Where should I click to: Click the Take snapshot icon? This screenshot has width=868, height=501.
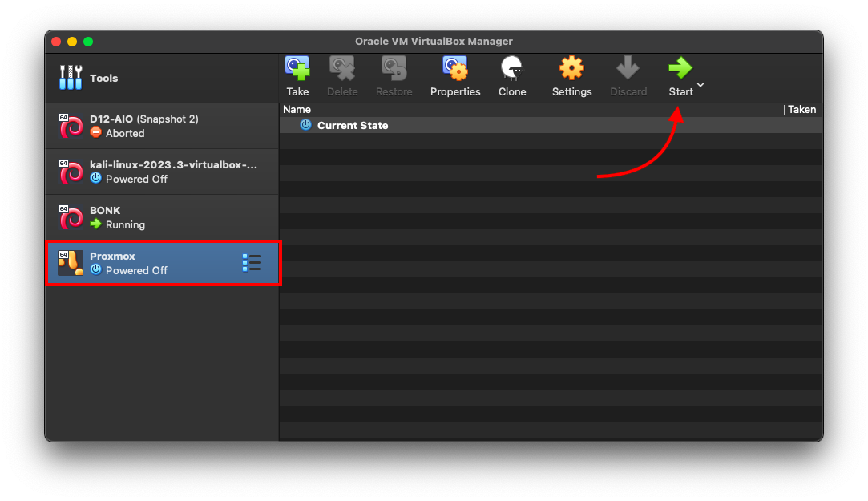click(x=297, y=69)
